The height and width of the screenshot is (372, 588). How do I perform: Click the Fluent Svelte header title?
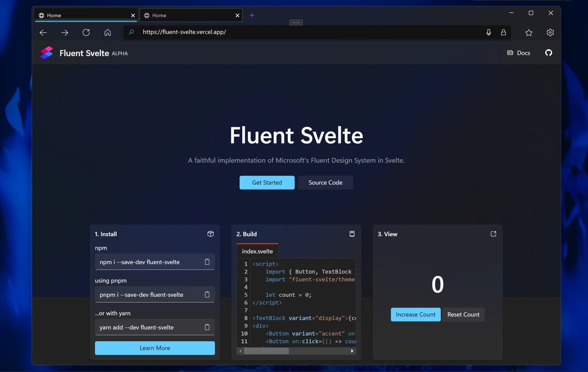point(84,53)
